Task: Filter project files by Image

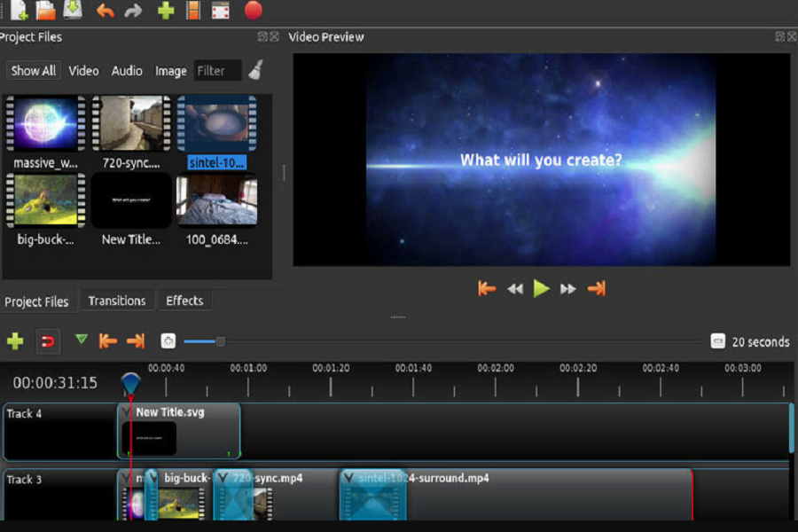Action: pyautogui.click(x=170, y=71)
